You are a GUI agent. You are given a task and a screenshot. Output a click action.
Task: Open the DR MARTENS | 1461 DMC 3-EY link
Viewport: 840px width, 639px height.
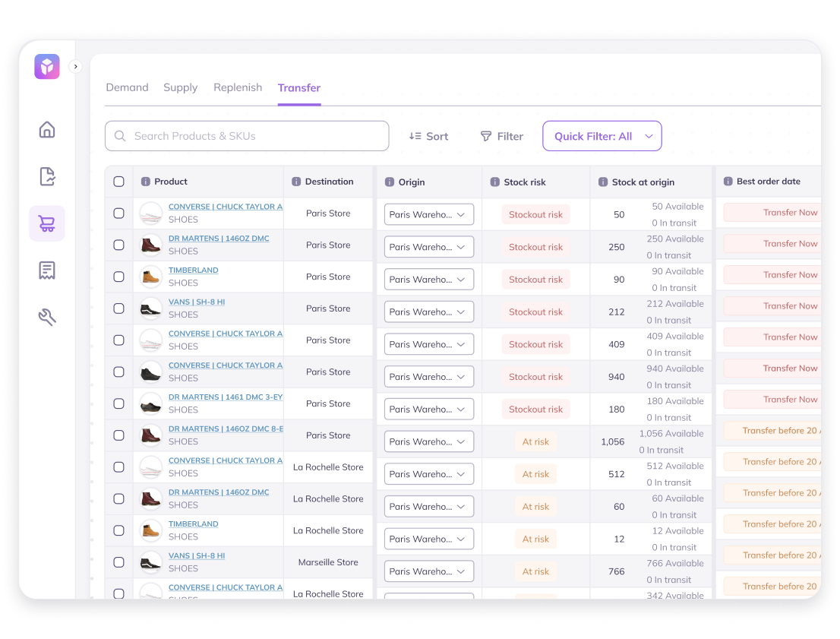tap(226, 397)
